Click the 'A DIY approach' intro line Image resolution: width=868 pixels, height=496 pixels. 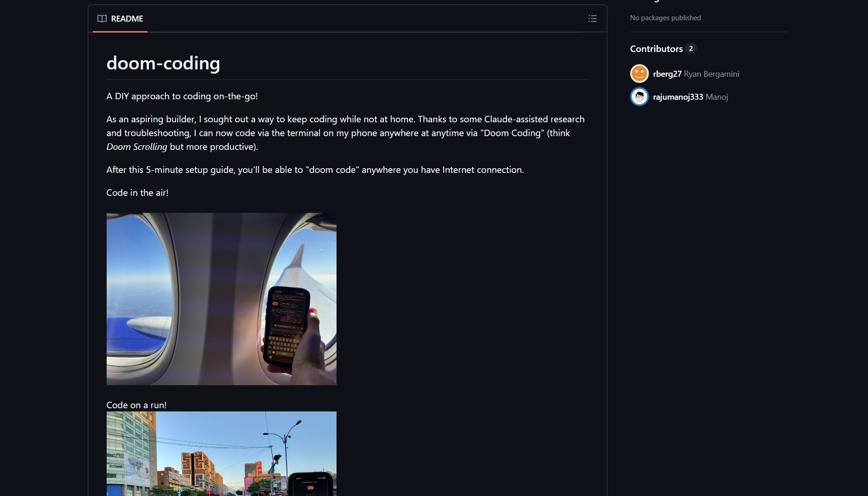[182, 96]
